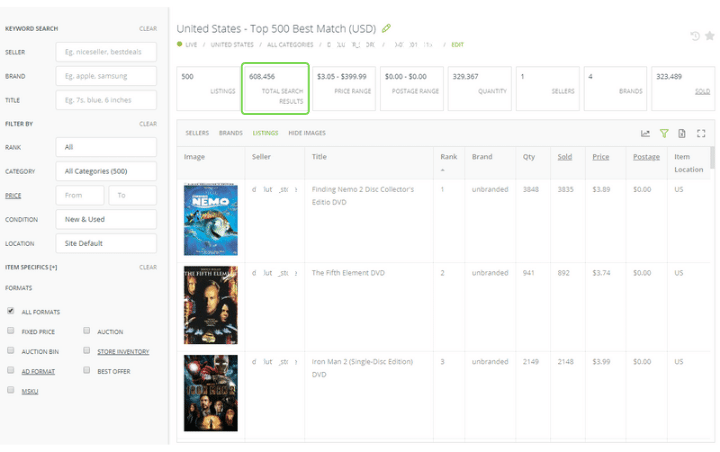Clear the Keyword Search section

[x=148, y=28]
